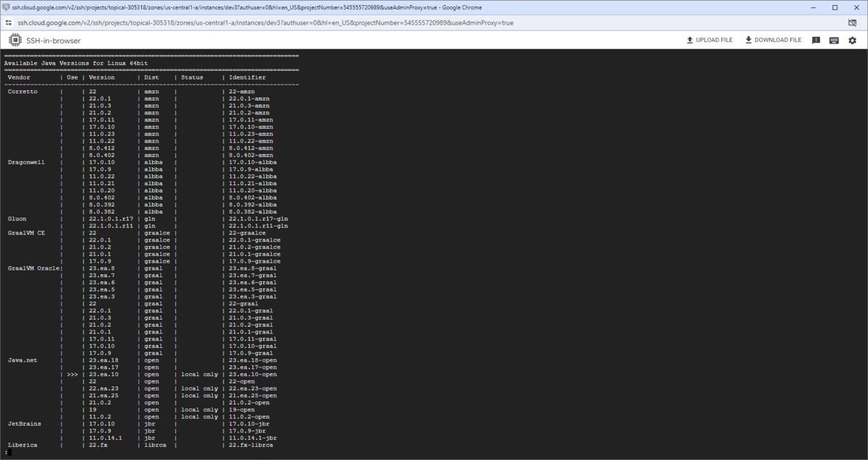Click the 22.ea.23-open identifier

click(x=253, y=388)
